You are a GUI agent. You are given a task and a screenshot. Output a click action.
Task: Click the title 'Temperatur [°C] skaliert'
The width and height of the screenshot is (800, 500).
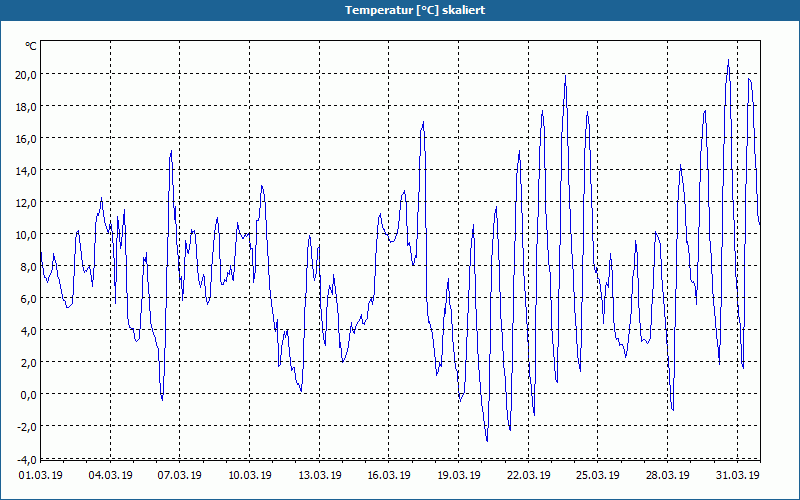tap(415, 10)
